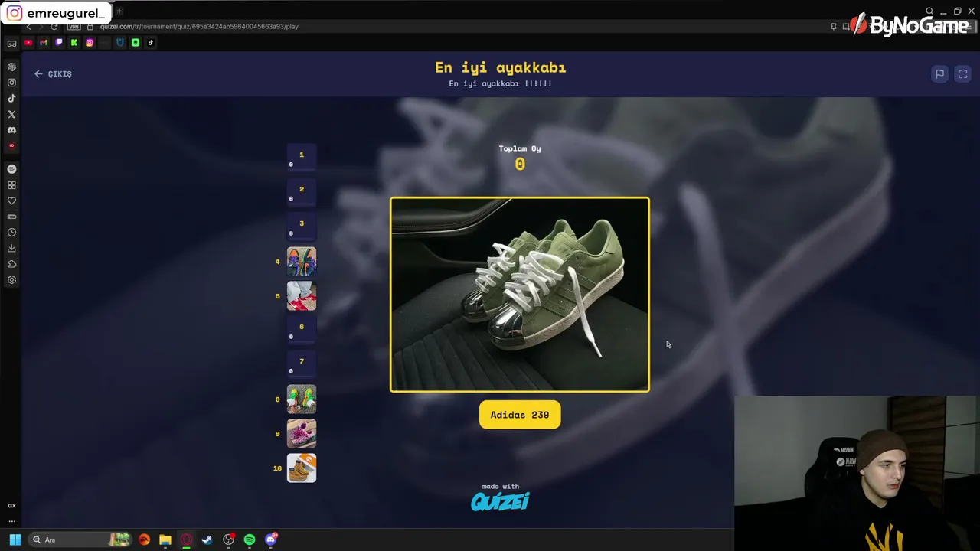The height and width of the screenshot is (551, 980).
Task: Switch to Opera GX on the taskbar
Action: tap(186, 540)
